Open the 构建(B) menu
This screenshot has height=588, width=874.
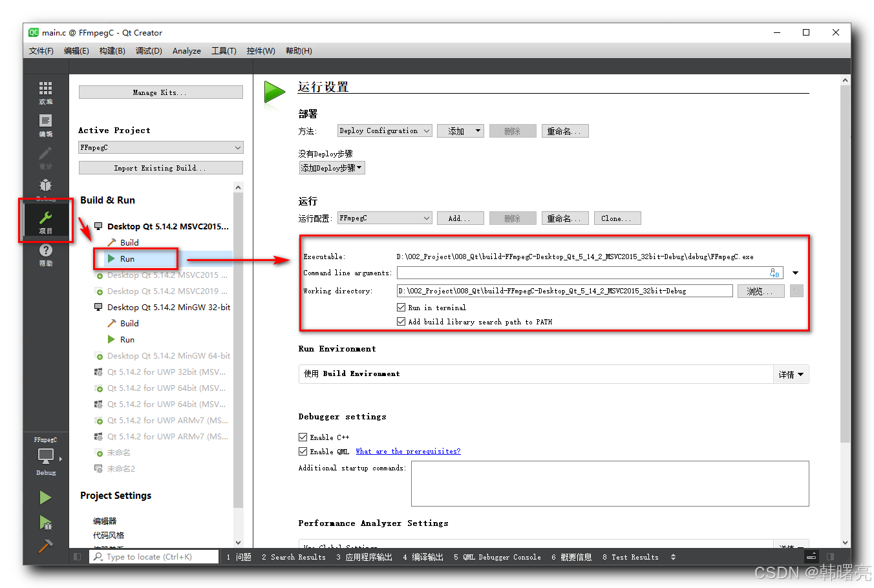pyautogui.click(x=112, y=50)
